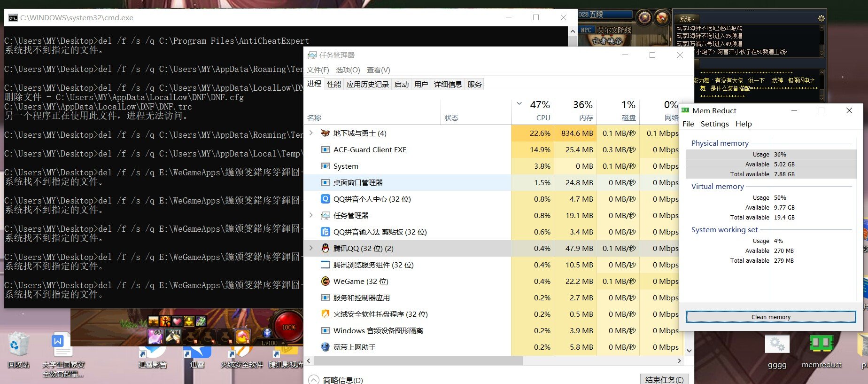The width and height of the screenshot is (868, 384).
Task: Expand the 腾讯QQ (32 位) (2) process group
Action: tap(311, 248)
